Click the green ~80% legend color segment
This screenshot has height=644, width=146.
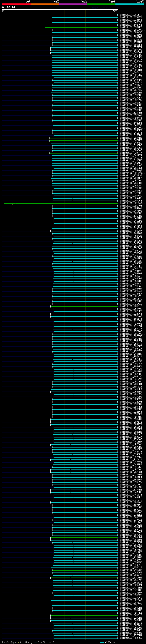coord(101,4)
